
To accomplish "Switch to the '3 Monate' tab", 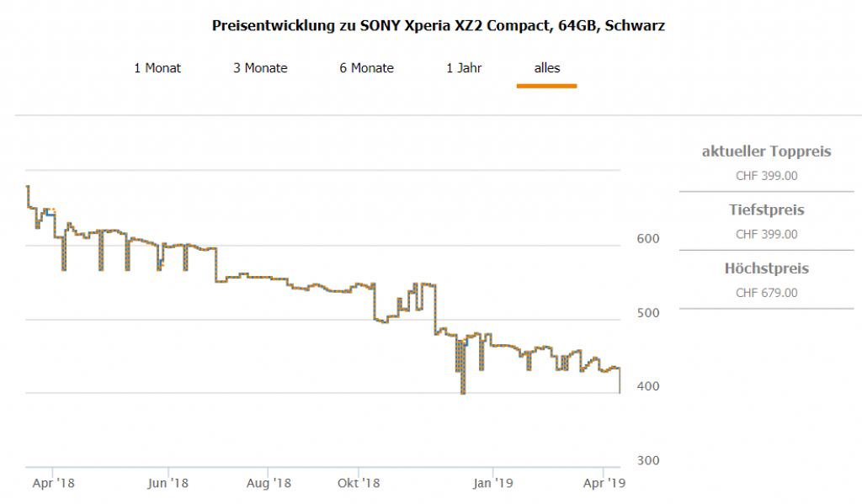I will tap(260, 68).
